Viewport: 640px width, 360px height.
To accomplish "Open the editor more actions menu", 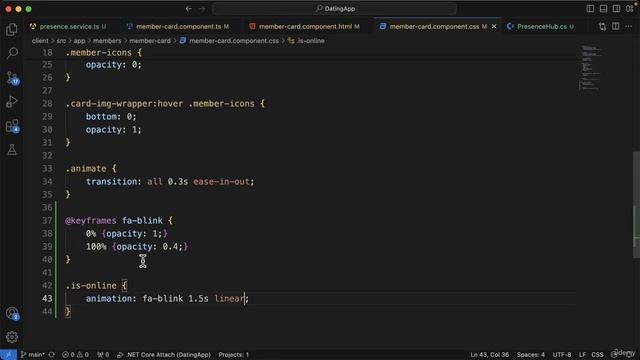I will 629,27.
